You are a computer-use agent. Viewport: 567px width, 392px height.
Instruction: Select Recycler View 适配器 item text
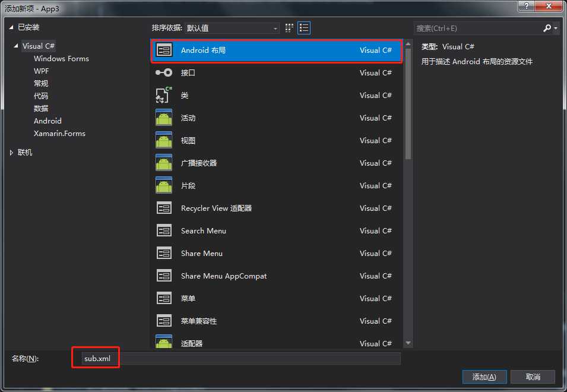tap(216, 208)
